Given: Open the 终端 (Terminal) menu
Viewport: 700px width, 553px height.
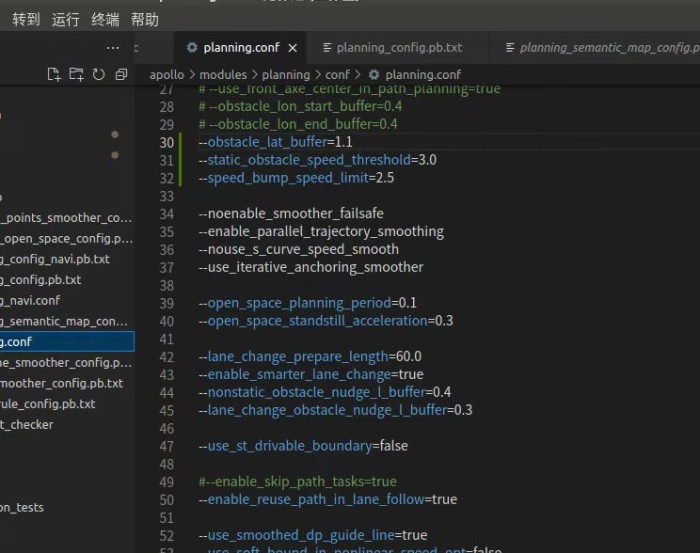Looking at the screenshot, I should pos(105,19).
